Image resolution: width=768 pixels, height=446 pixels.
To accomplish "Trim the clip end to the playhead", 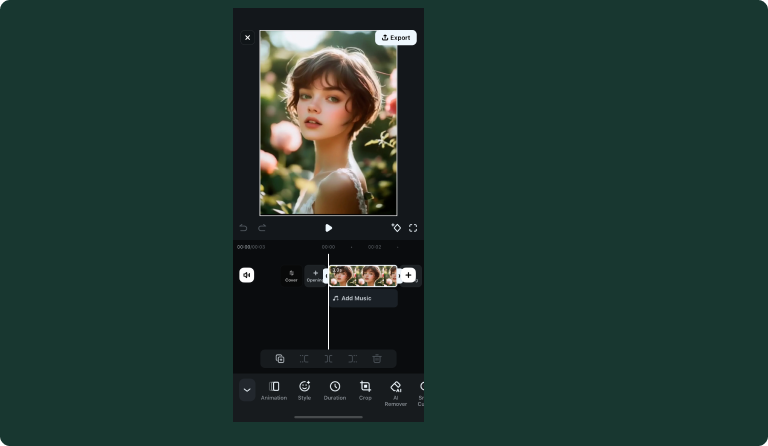I will click(353, 359).
